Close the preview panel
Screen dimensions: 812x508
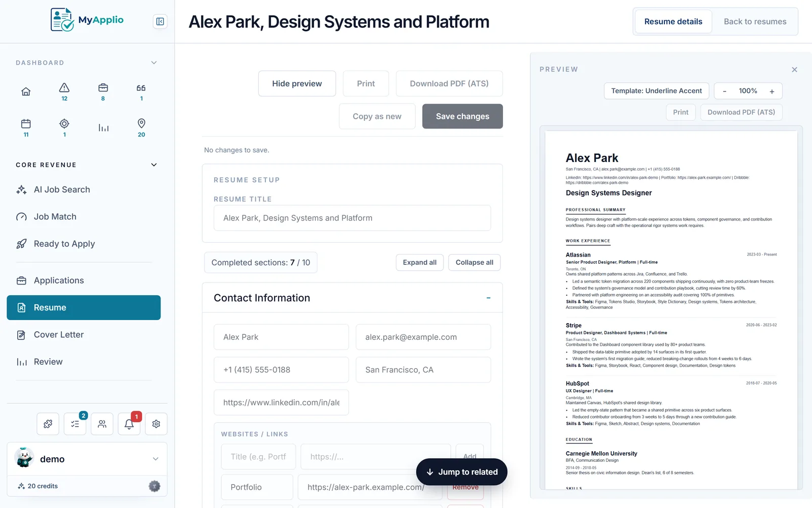[794, 70]
